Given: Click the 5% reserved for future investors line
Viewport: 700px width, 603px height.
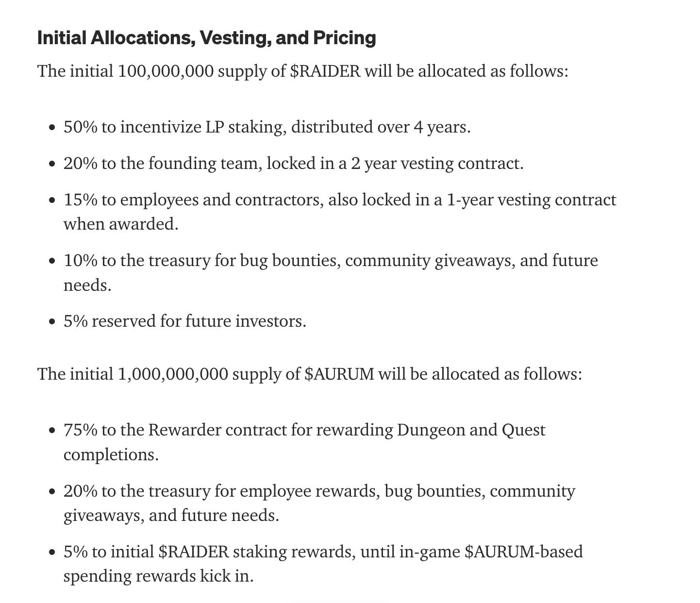Looking at the screenshot, I should coord(185,321).
